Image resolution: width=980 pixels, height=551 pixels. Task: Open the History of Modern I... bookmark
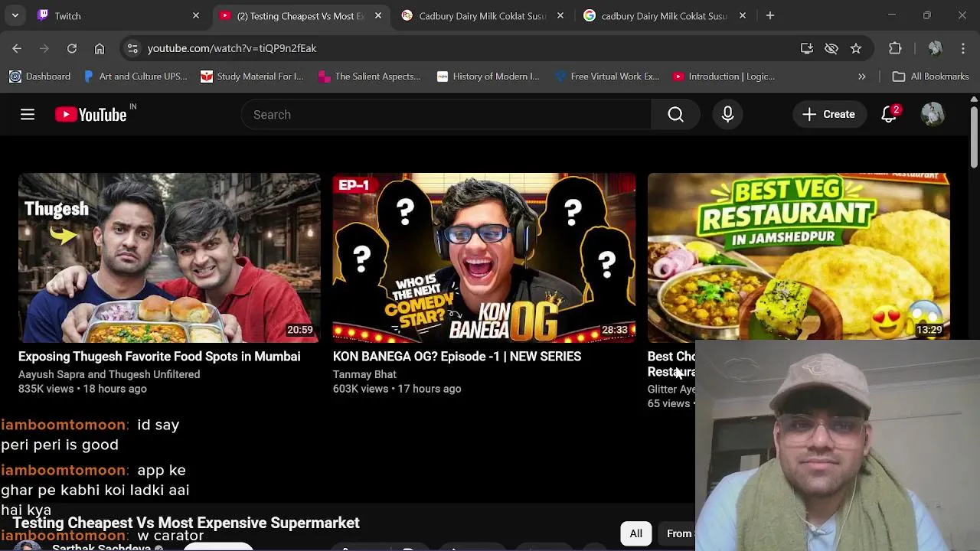(488, 77)
